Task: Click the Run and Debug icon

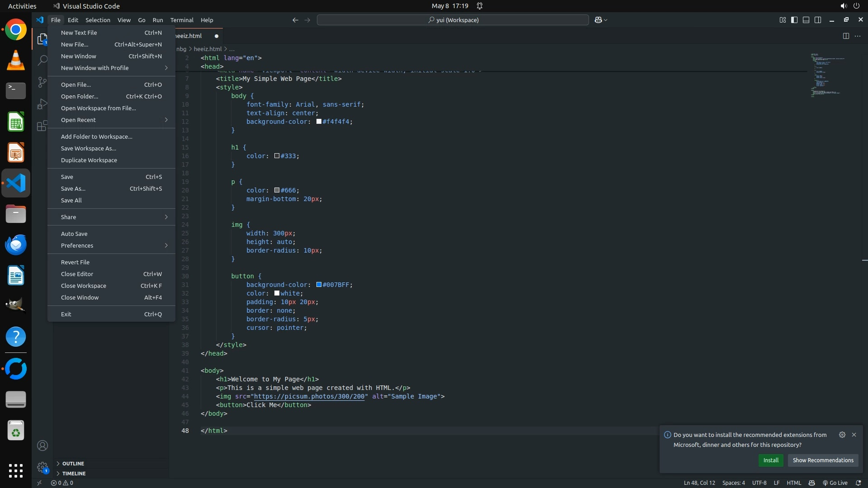Action: coord(42,104)
